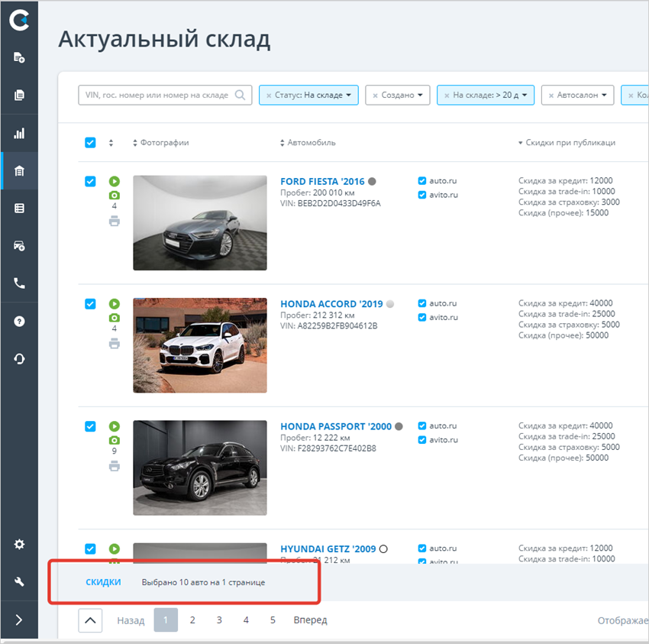Click the green camera icon for Ford Fiesta
The height and width of the screenshot is (644, 649).
(115, 195)
